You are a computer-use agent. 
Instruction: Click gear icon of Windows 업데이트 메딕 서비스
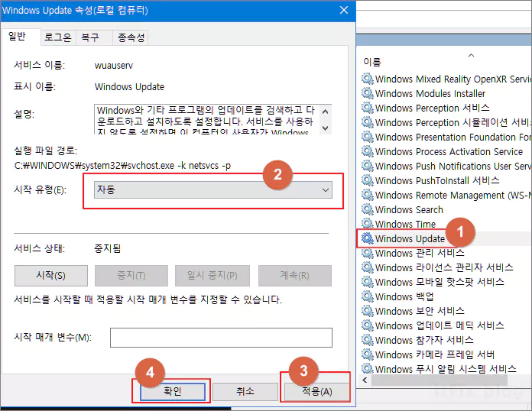(x=368, y=325)
